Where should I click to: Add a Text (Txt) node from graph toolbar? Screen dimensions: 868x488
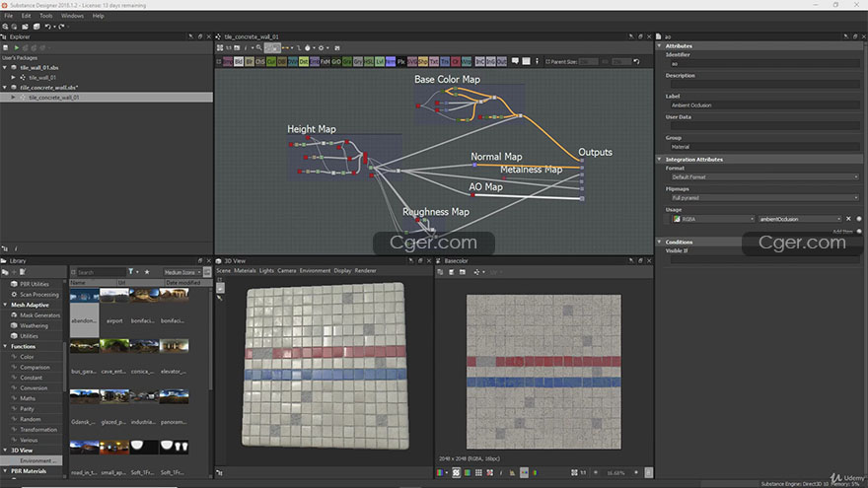coord(434,61)
